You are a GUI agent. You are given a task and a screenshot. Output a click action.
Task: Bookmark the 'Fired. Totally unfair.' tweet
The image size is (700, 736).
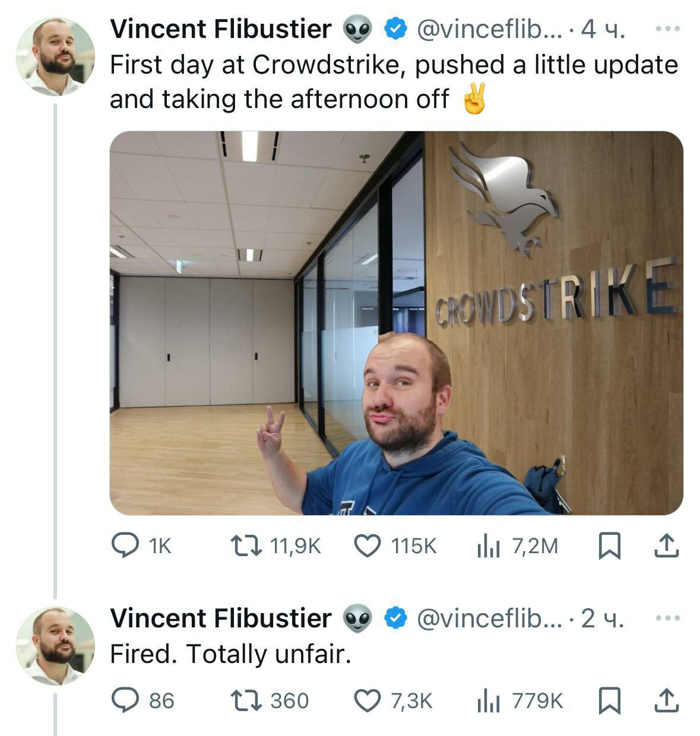[x=609, y=700]
